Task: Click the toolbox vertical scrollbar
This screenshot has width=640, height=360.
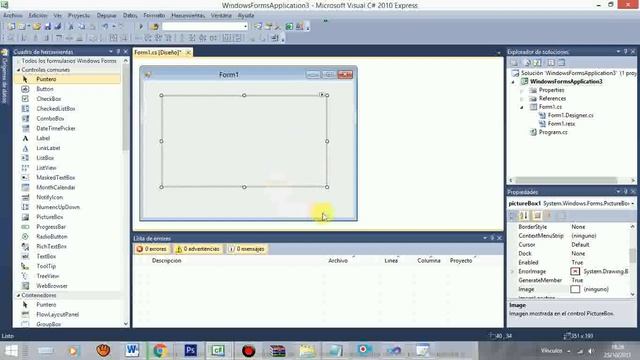Action: coord(126,192)
